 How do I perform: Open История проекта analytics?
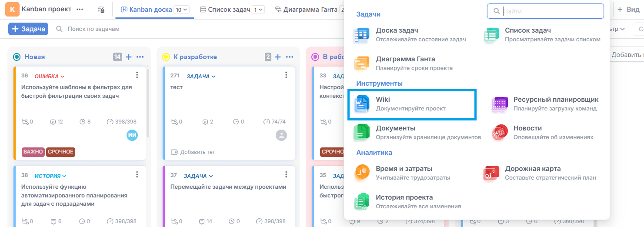[x=404, y=201]
